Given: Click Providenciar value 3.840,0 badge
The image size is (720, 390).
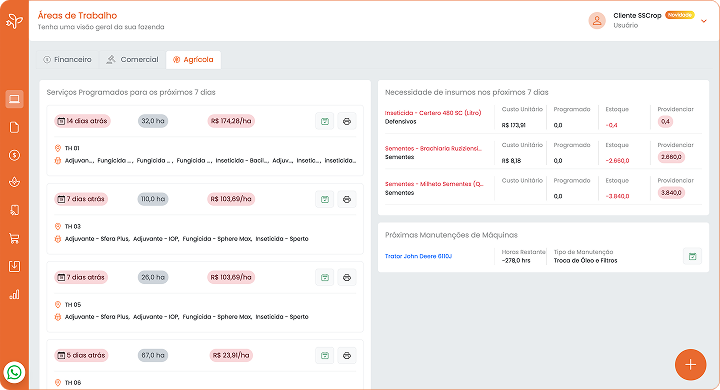Looking at the screenshot, I should (x=671, y=193).
